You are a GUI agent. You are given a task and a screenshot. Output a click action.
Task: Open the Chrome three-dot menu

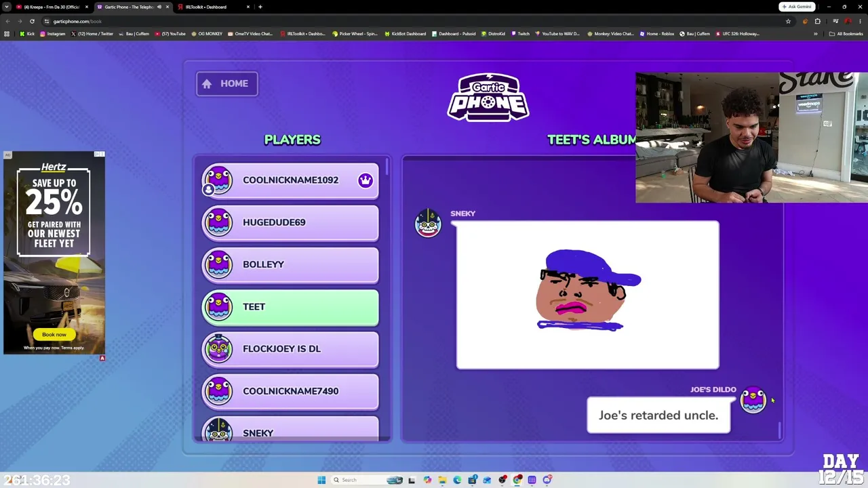(860, 21)
